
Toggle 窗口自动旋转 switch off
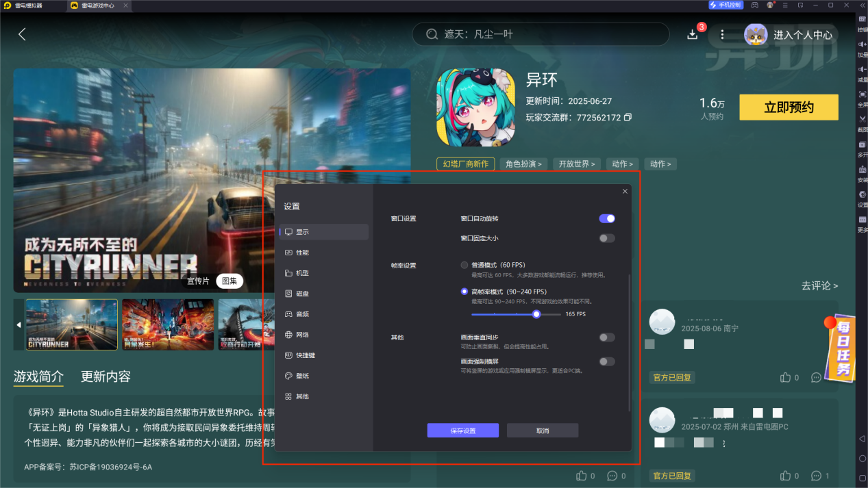point(607,218)
